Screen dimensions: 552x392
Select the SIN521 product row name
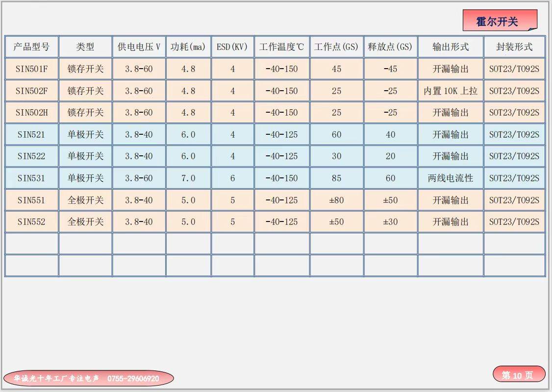point(31,134)
